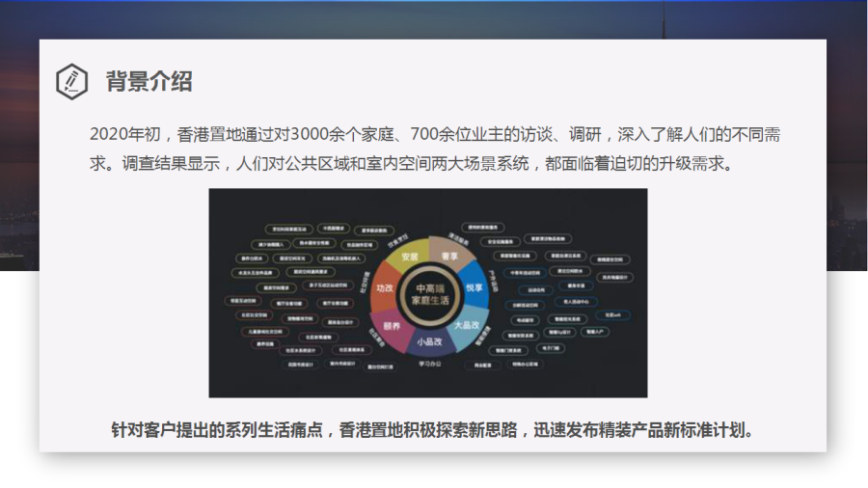Click the magenta 颐养 segment

[391, 327]
